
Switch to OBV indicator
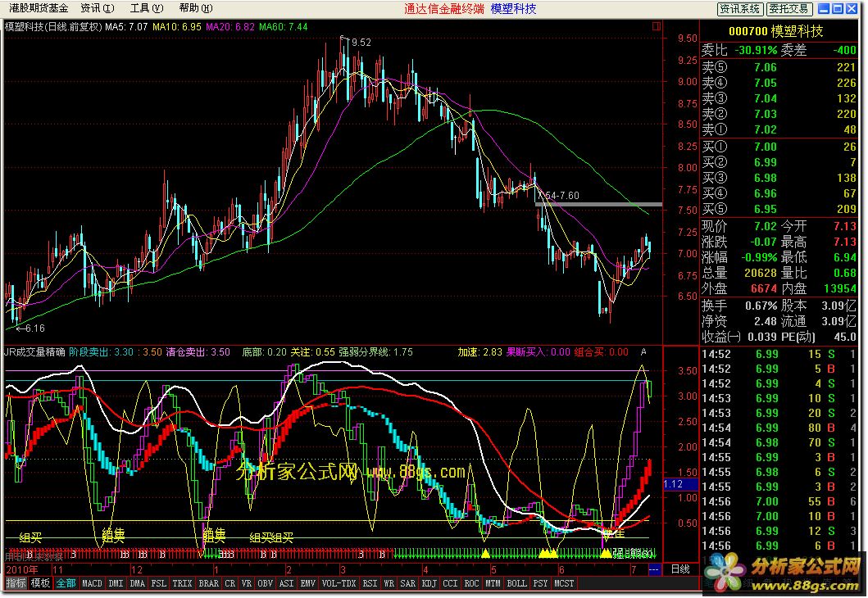[266, 583]
